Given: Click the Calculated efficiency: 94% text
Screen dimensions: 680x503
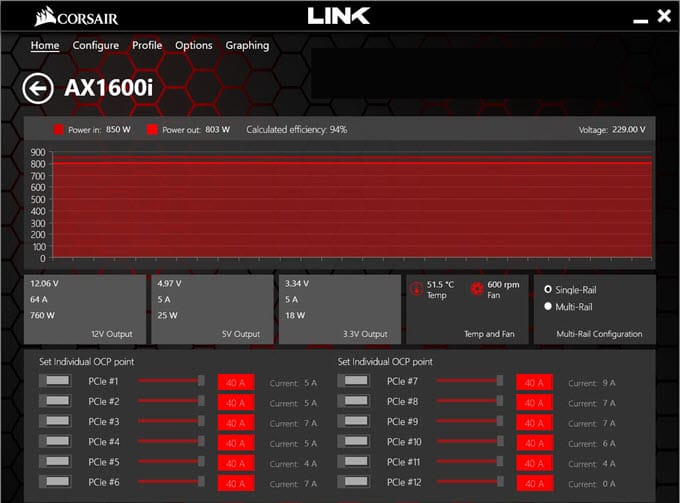Looking at the screenshot, I should [297, 129].
